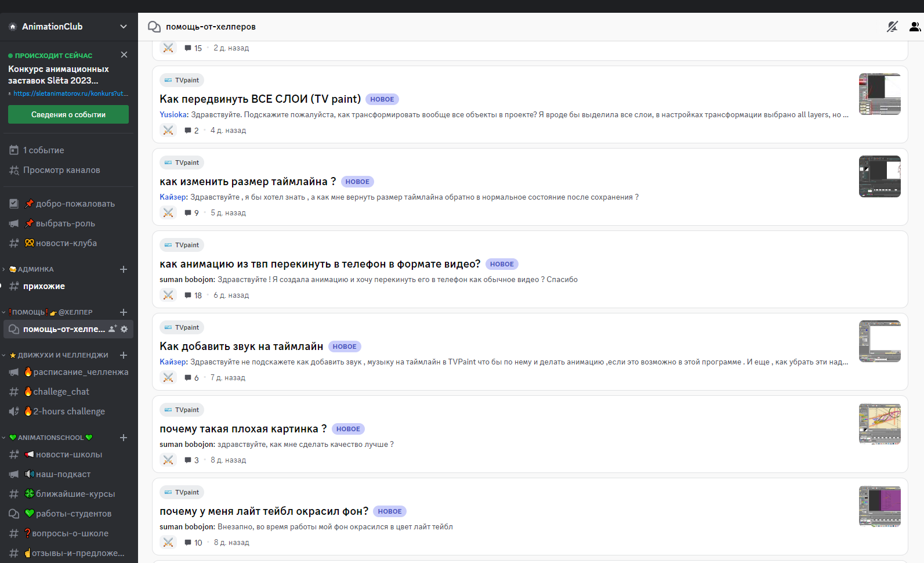924x563 pixels.
Task: Click TVpaint tag on лайт тейбл post
Action: tap(182, 492)
